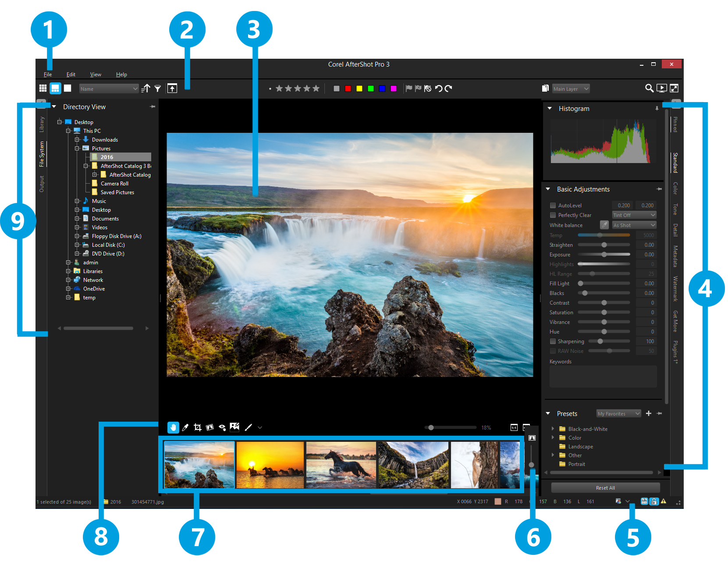
Task: Select the Crop tool
Action: point(198,427)
